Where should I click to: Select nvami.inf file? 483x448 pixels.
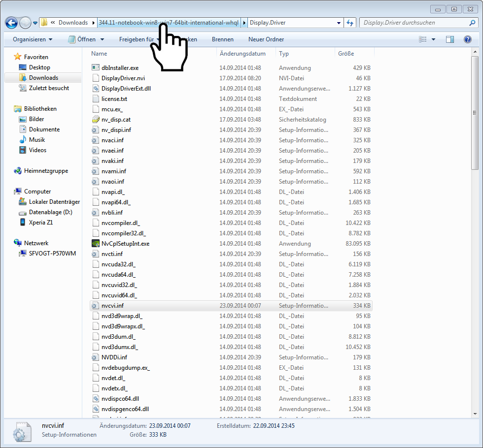pos(114,171)
